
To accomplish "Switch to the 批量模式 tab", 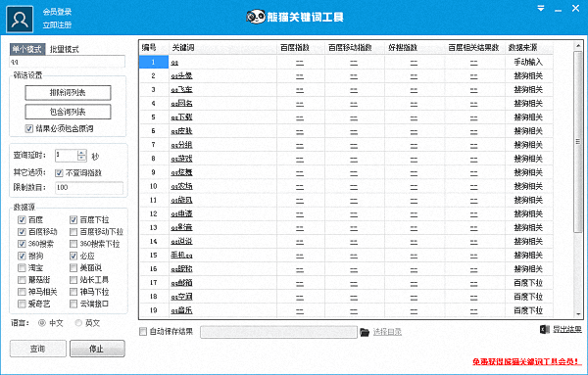I will pos(64,49).
